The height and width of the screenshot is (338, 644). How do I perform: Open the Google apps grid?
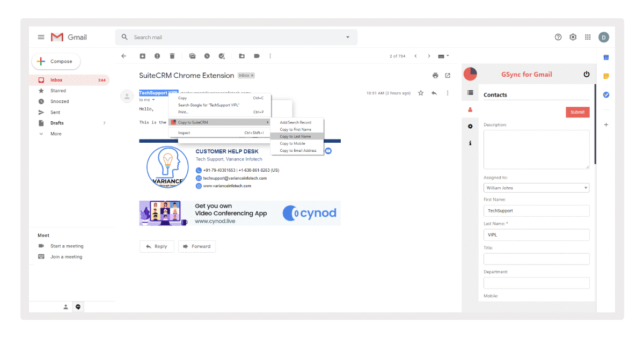tap(588, 37)
